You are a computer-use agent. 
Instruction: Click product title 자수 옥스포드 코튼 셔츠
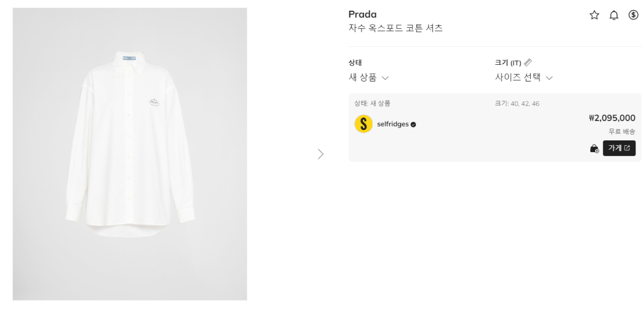tap(396, 28)
